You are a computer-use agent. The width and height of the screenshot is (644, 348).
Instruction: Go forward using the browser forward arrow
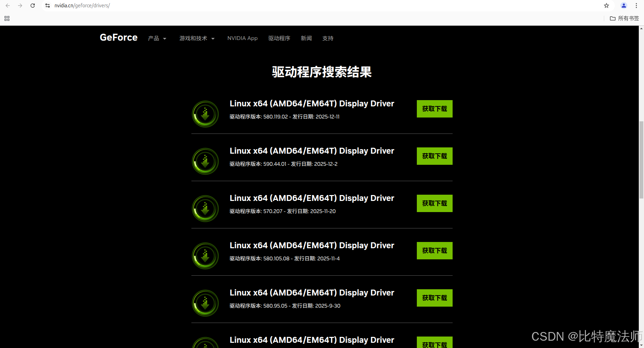(20, 6)
